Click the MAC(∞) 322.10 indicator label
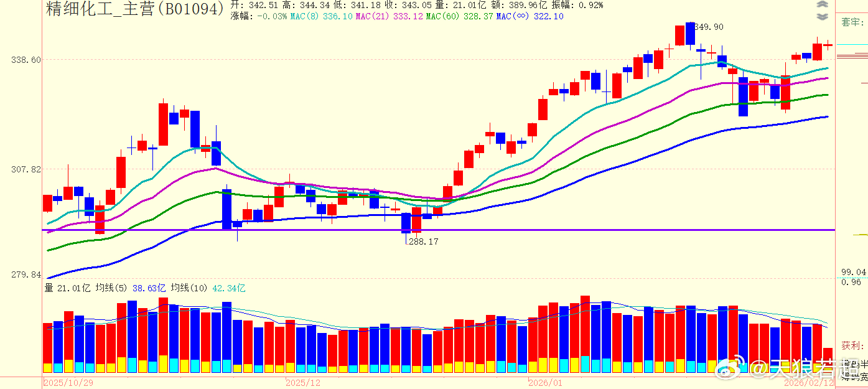 (530, 16)
